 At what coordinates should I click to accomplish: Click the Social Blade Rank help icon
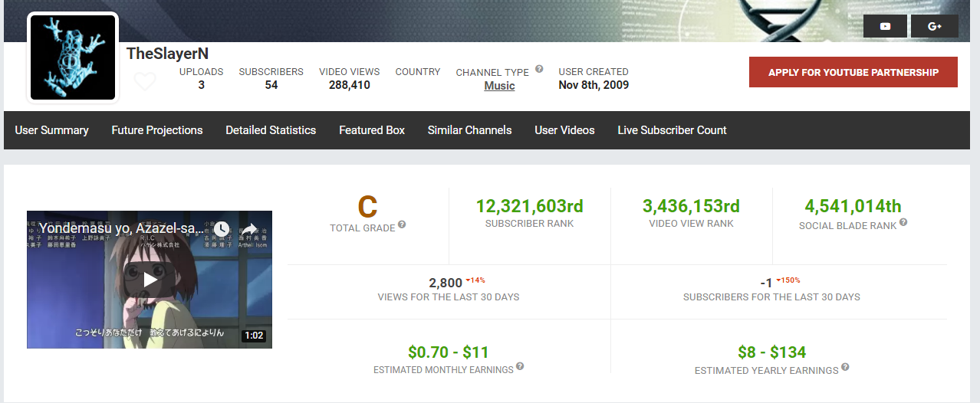(903, 223)
